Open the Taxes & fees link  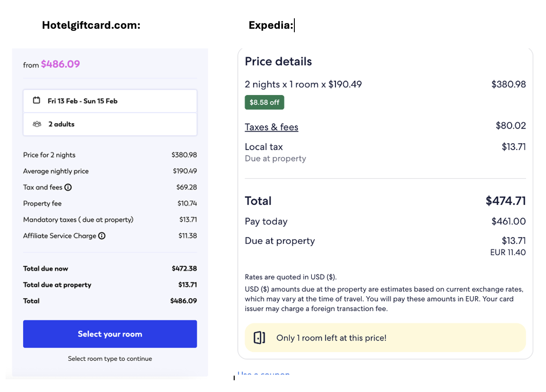[x=271, y=127]
